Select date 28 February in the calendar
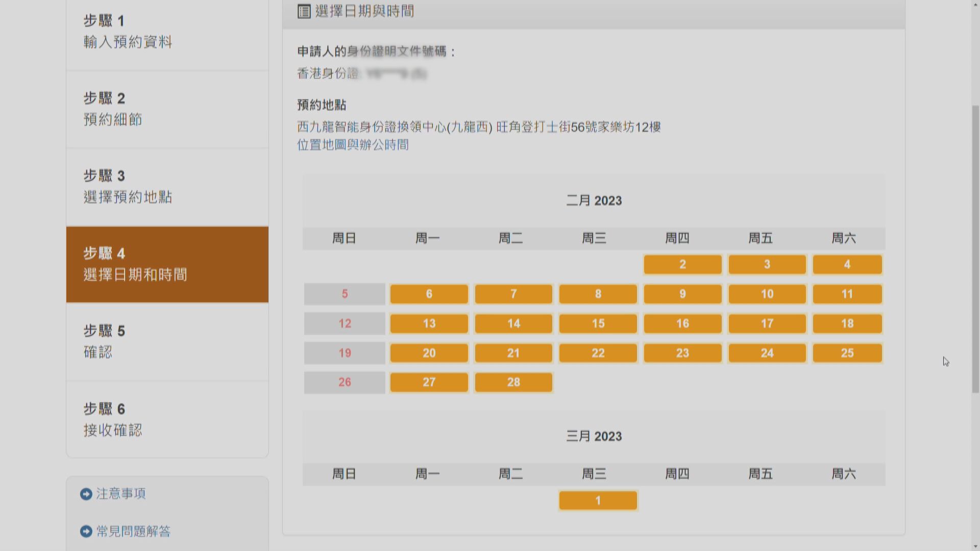This screenshot has width=980, height=551. pos(513,382)
